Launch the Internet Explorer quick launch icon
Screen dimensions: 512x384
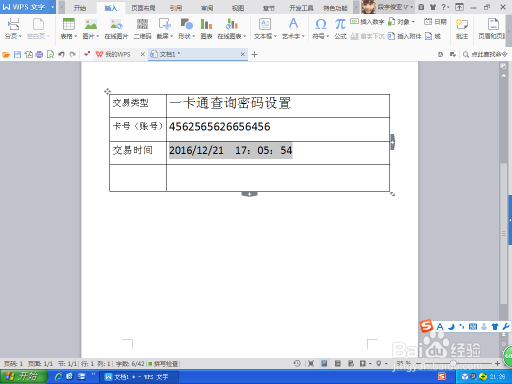[58, 377]
